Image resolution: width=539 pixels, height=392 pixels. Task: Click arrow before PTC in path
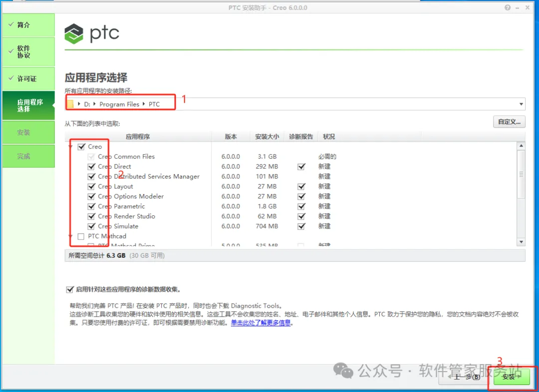144,104
